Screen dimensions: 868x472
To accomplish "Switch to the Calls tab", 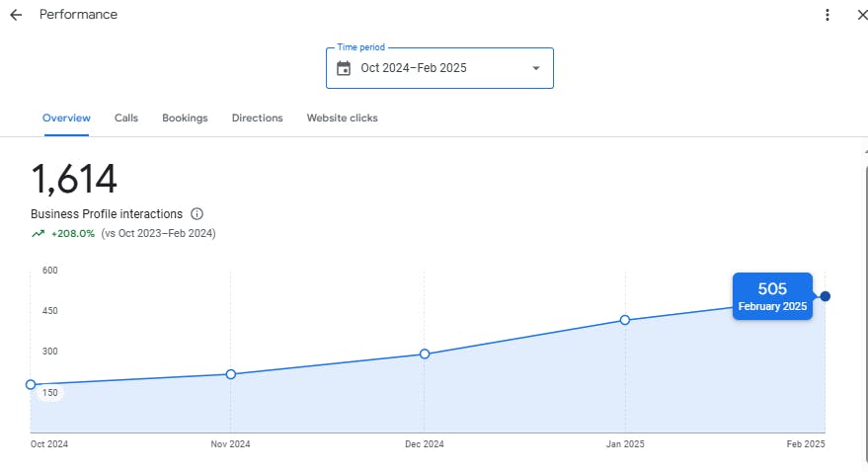I will pyautogui.click(x=126, y=118).
